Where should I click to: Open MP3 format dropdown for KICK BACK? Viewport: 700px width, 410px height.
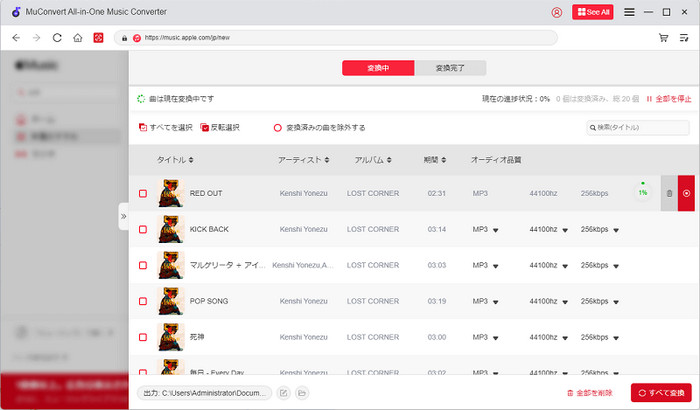[x=495, y=230]
